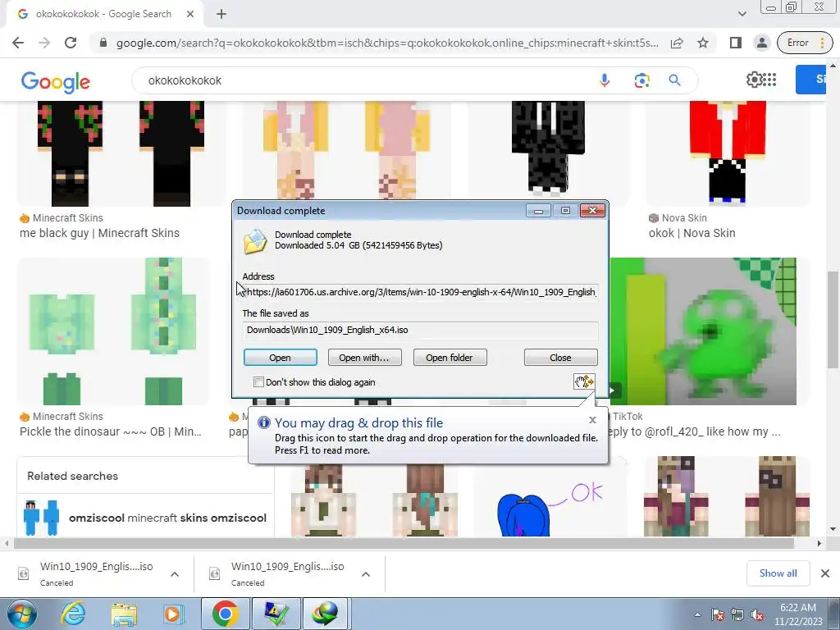
Task: Click Open folder in Download complete dialog
Action: pyautogui.click(x=450, y=358)
